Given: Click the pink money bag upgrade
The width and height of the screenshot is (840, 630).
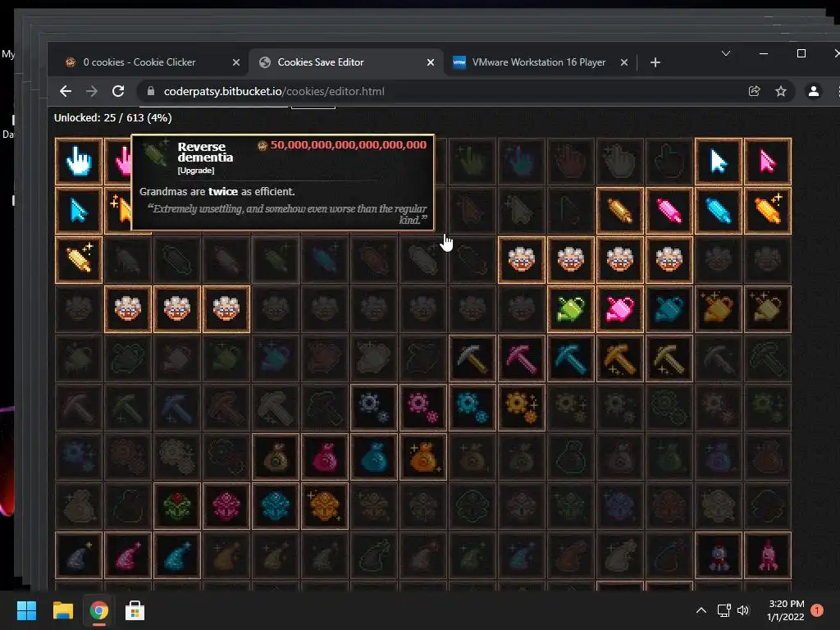Looking at the screenshot, I should [x=325, y=457].
